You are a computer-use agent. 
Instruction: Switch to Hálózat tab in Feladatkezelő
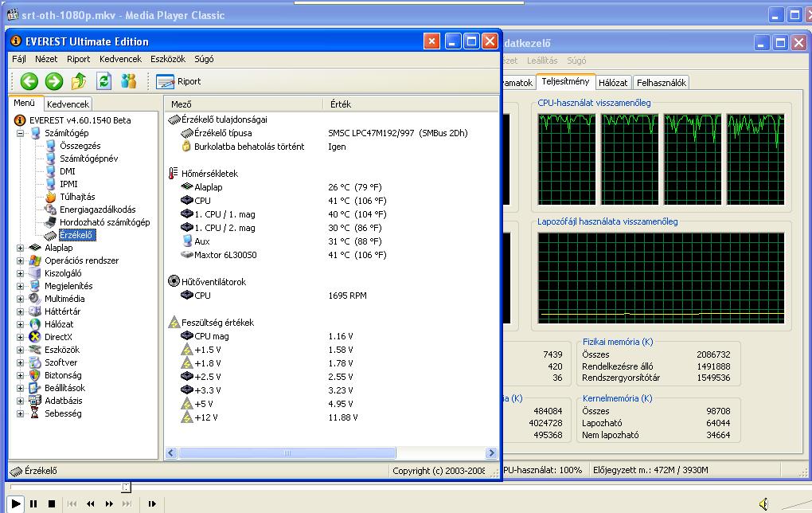pos(613,82)
